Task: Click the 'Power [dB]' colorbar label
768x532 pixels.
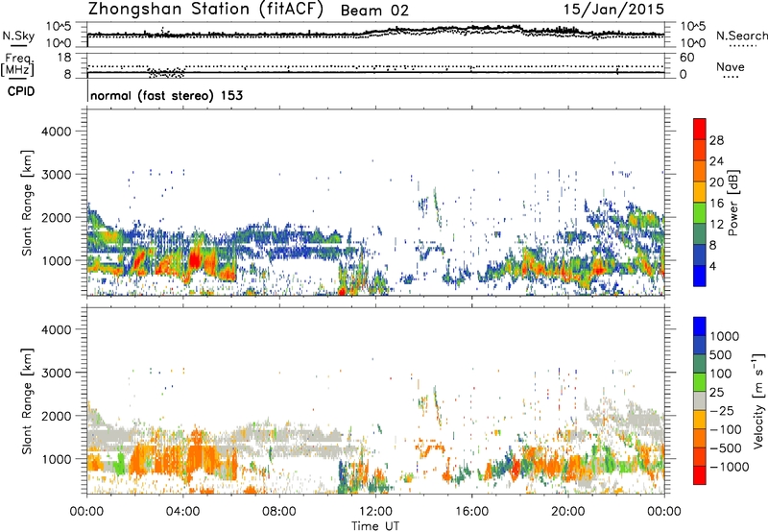Action: [x=732, y=203]
